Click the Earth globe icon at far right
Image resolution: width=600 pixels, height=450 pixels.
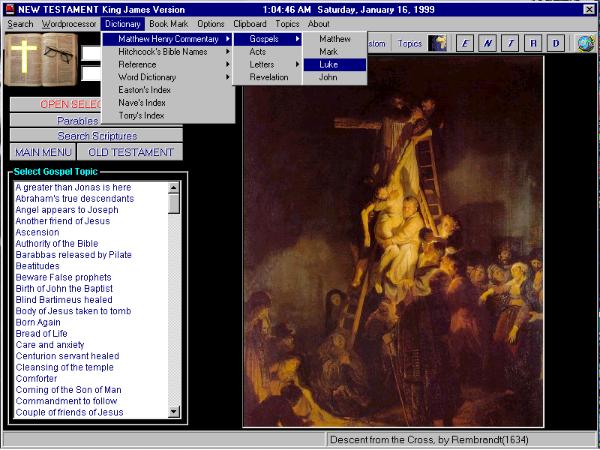pyautogui.click(x=585, y=43)
